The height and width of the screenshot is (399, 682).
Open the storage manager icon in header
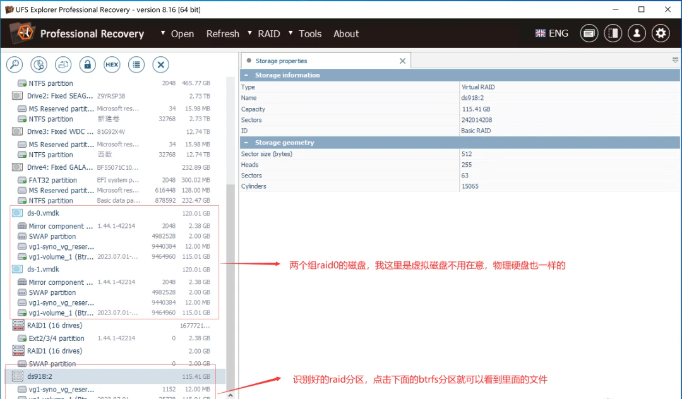589,34
